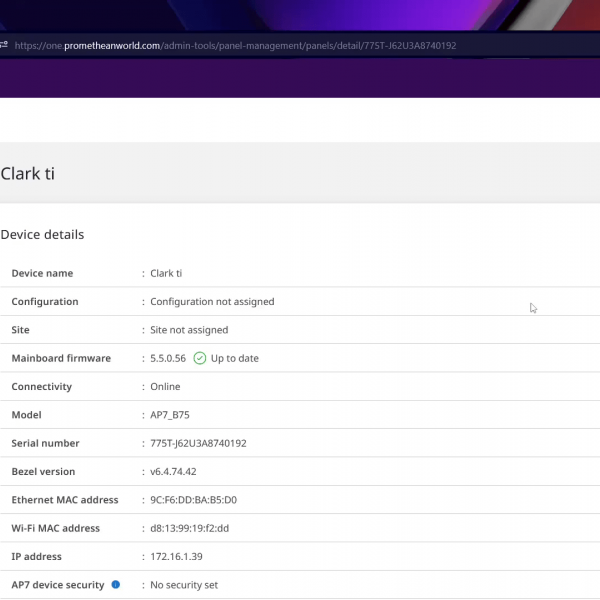Click the site information icon in address bar

[x=4, y=45]
